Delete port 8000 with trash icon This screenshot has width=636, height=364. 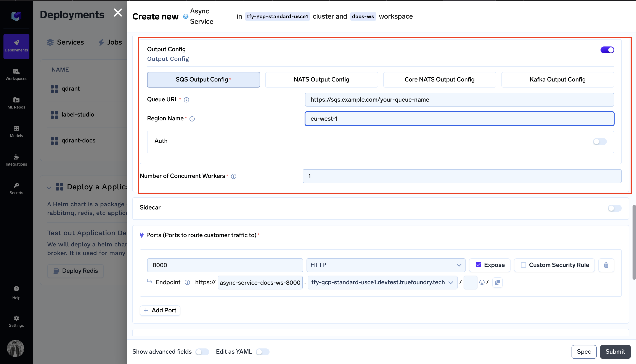pyautogui.click(x=606, y=265)
